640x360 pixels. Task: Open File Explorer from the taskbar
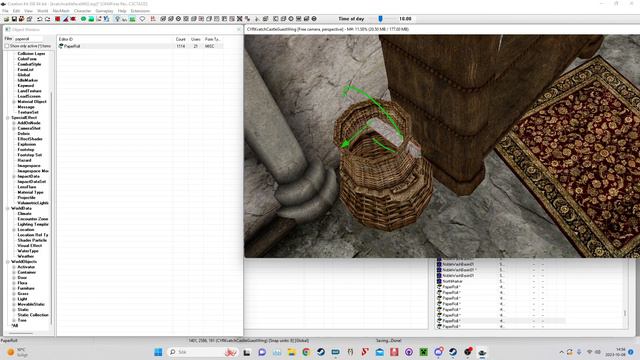tap(291, 352)
